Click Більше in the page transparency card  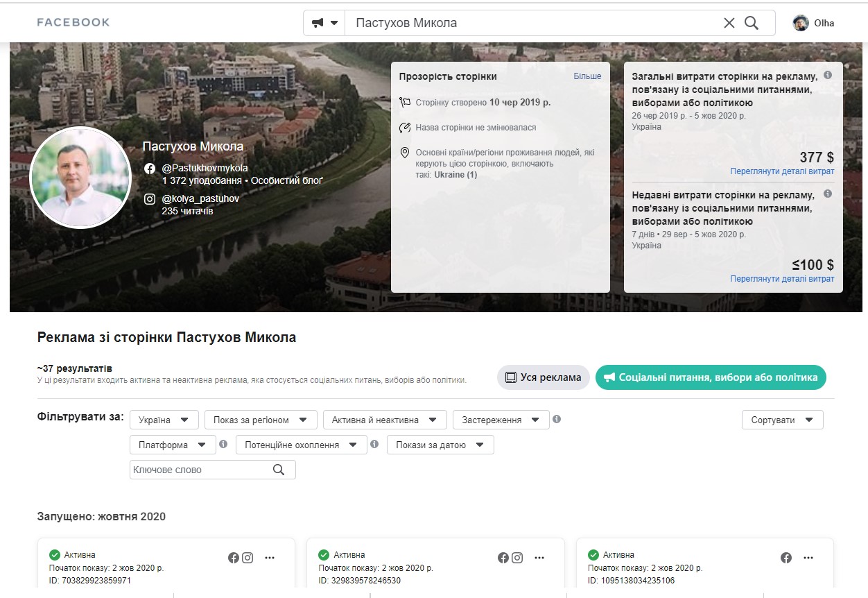pos(587,76)
